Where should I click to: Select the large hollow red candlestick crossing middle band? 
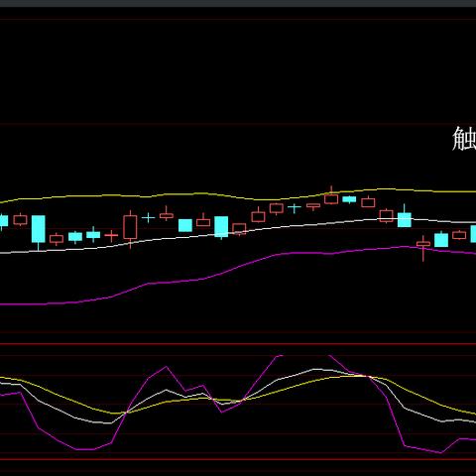coord(130,228)
